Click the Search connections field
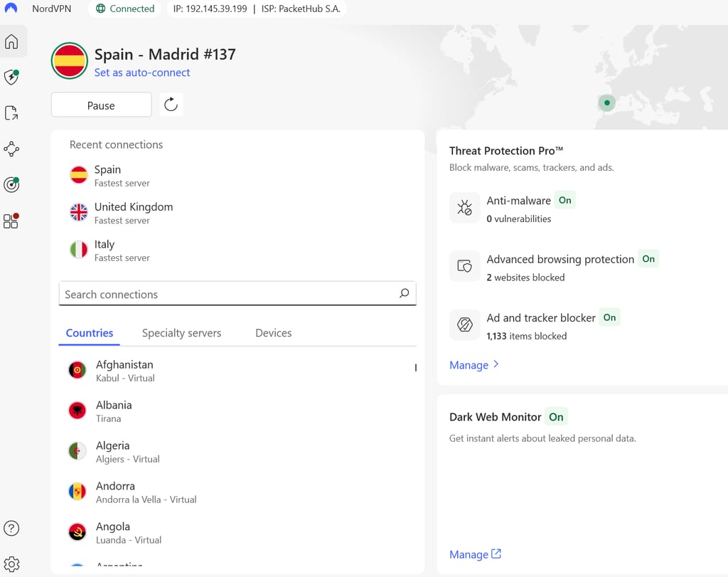Image resolution: width=728 pixels, height=577 pixels. [237, 294]
